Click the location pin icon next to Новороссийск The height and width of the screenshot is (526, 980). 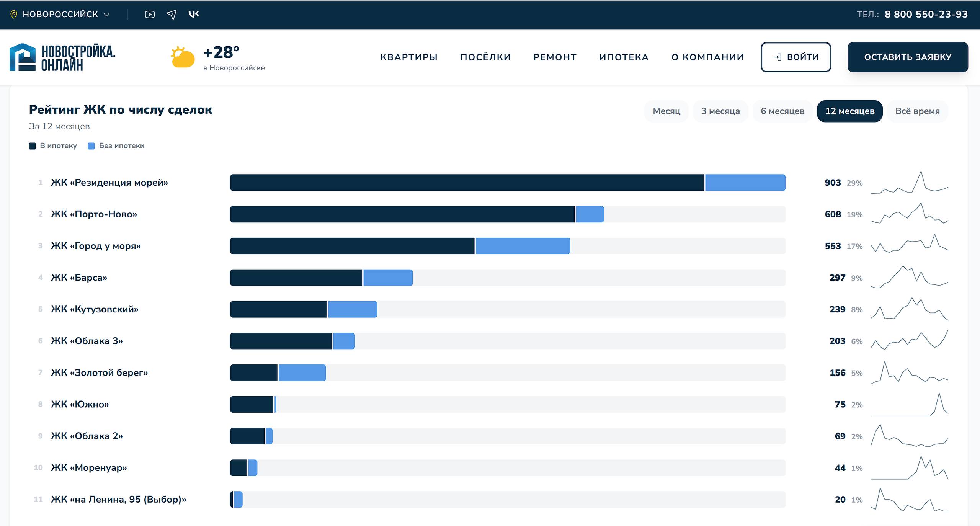[14, 15]
